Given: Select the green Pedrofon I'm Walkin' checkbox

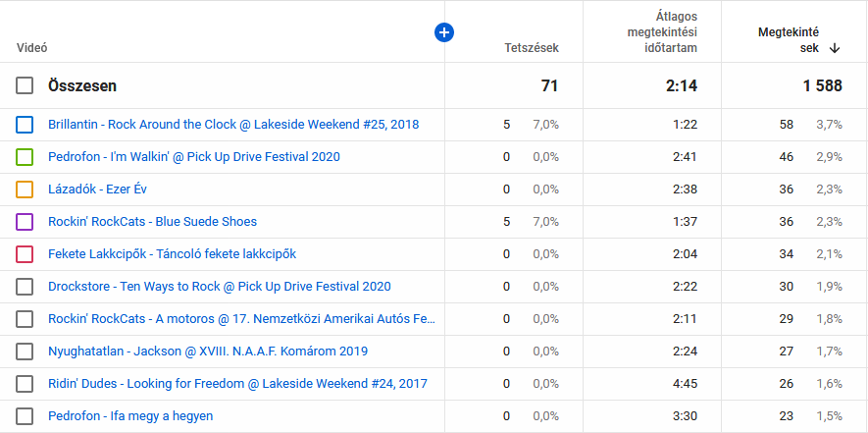Looking at the screenshot, I should pos(26,157).
